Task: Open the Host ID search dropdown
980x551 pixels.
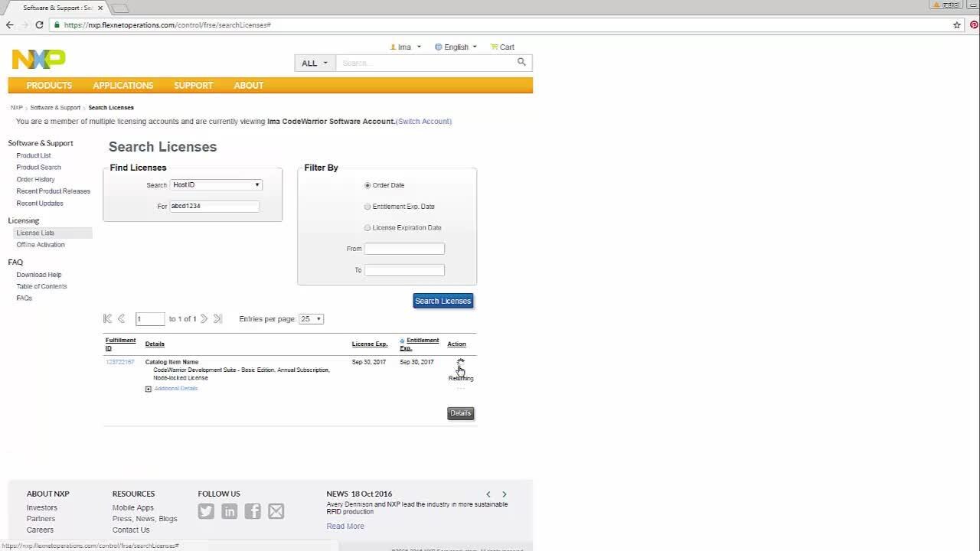Action: (216, 184)
